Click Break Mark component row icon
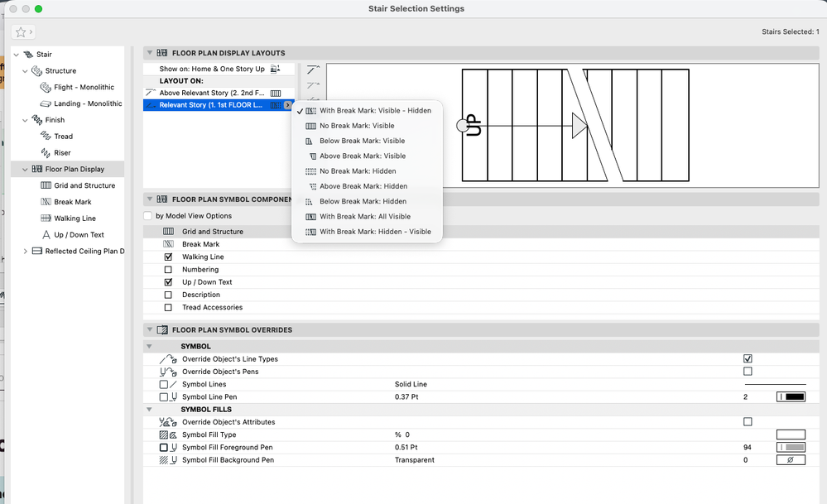The image size is (827, 504). point(168,244)
